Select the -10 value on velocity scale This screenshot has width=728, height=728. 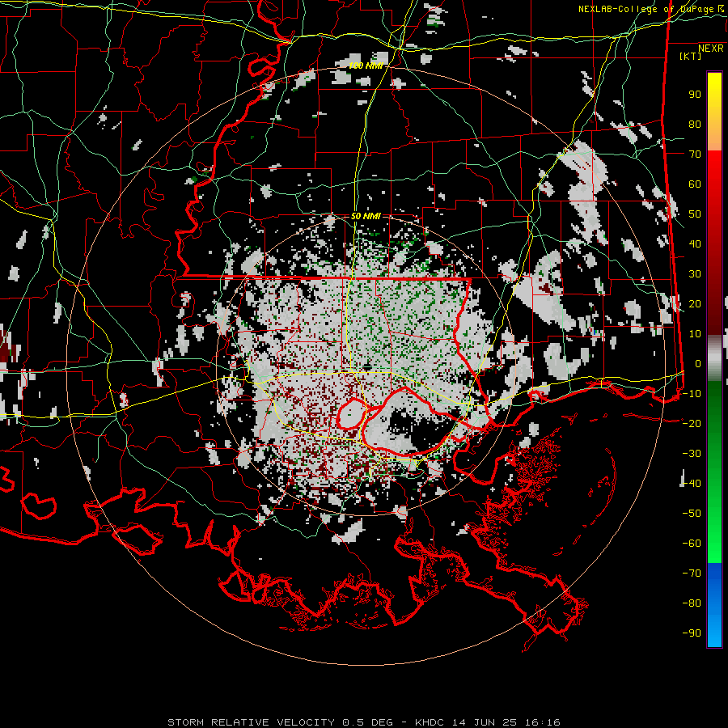(x=692, y=394)
